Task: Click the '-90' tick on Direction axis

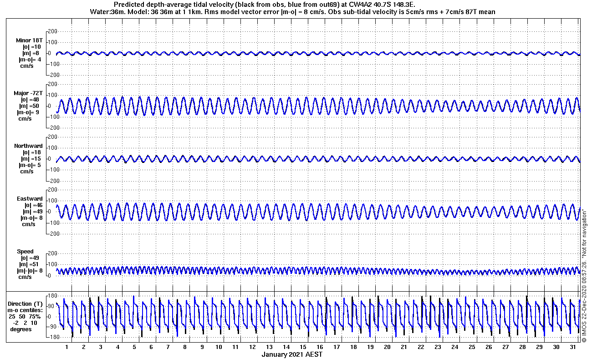Action: pyautogui.click(x=51, y=327)
